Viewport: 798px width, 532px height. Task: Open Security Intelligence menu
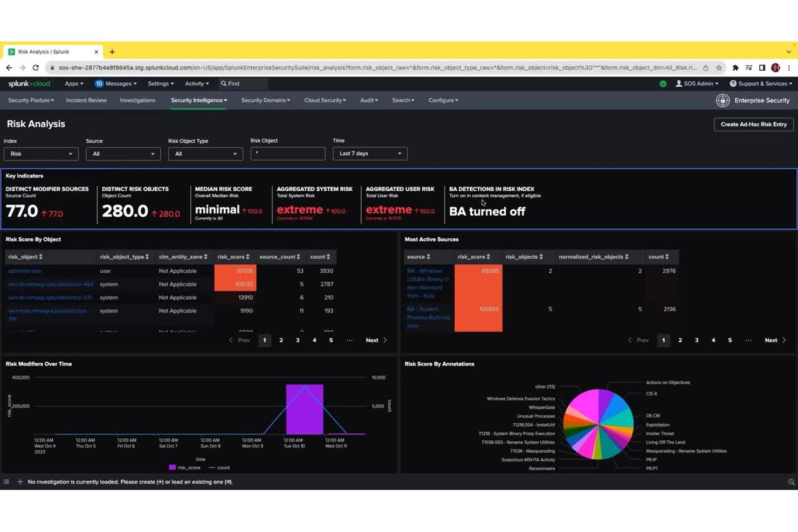(x=199, y=100)
